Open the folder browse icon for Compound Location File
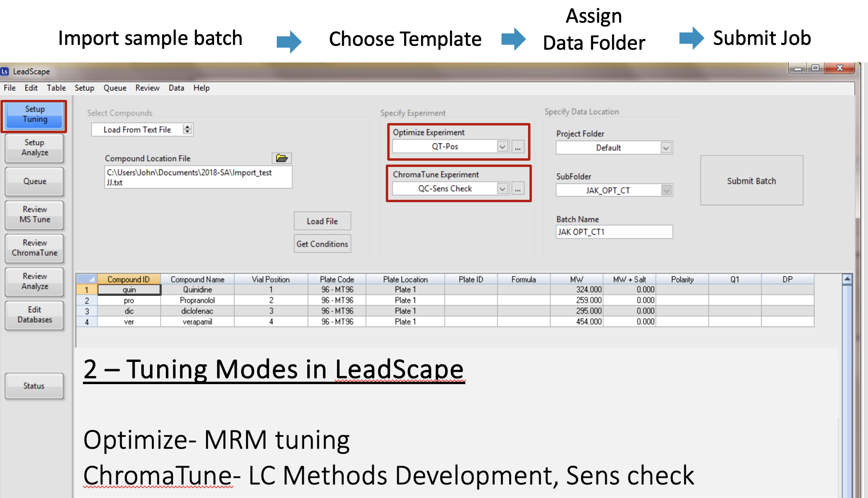 282,158
